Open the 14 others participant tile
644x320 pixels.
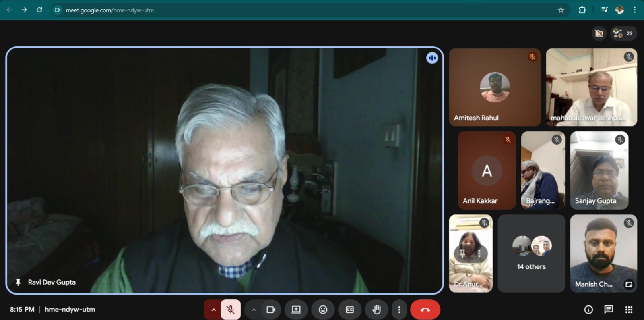tap(531, 253)
